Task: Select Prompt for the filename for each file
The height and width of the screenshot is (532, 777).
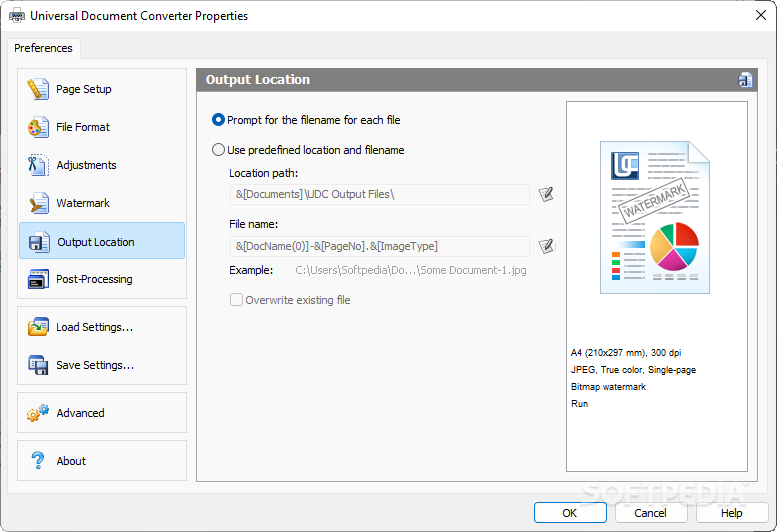Action: [306, 120]
